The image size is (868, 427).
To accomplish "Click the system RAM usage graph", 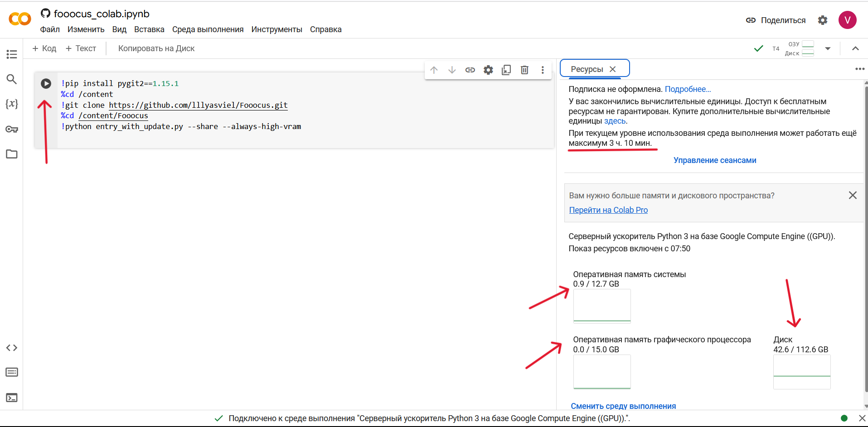I will tap(602, 306).
